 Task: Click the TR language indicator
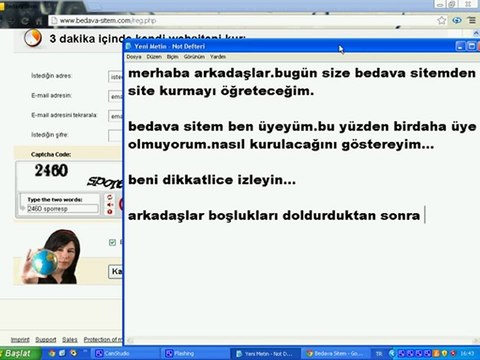click(379, 354)
